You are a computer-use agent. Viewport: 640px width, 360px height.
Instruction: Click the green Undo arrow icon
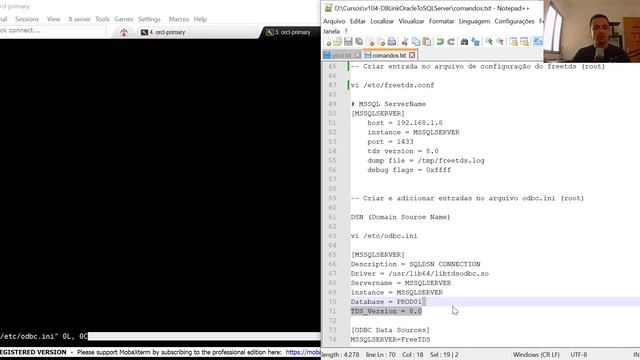tap(440, 42)
